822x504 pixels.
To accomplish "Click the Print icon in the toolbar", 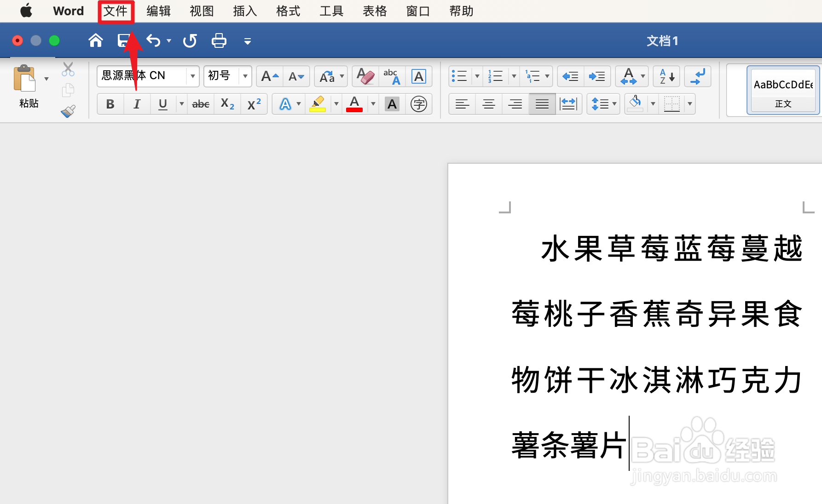I will tap(219, 40).
